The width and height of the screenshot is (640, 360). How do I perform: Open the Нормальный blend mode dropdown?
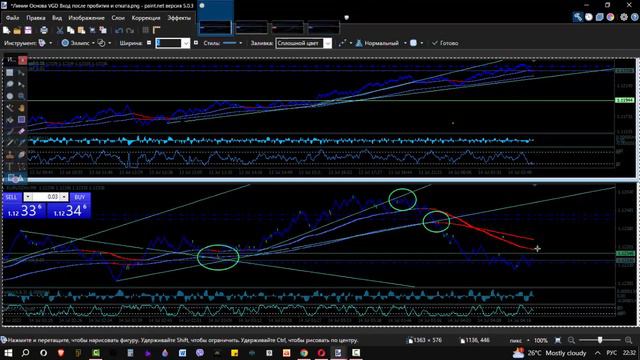click(381, 43)
